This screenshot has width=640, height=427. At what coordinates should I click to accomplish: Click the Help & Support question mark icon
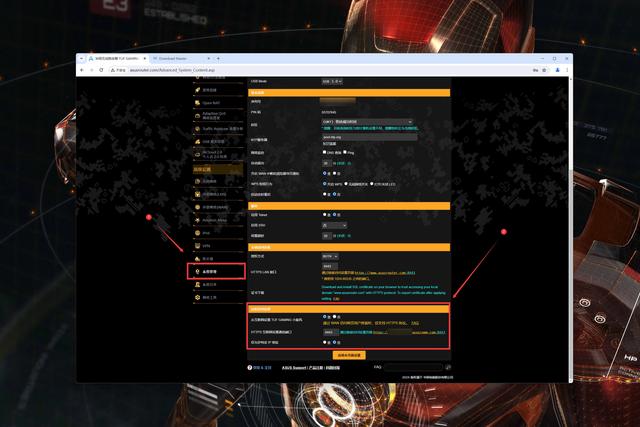click(250, 368)
